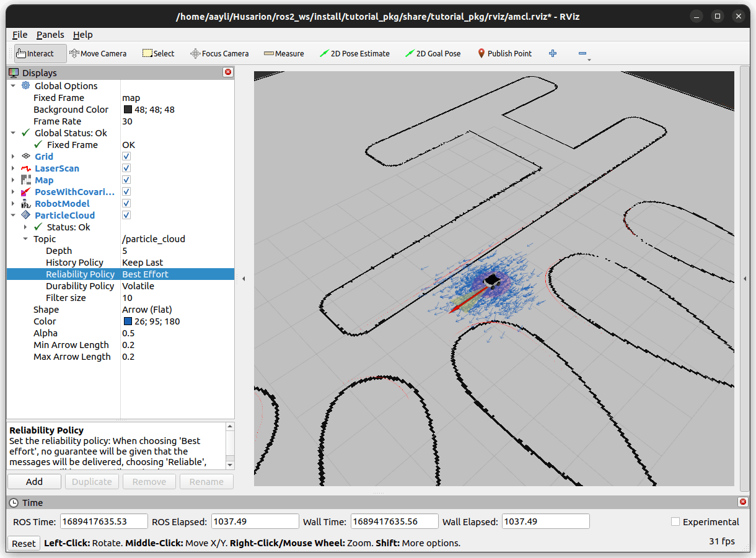This screenshot has height=558, width=756.
Task: Activate the Focus Camera tool
Action: 219,54
